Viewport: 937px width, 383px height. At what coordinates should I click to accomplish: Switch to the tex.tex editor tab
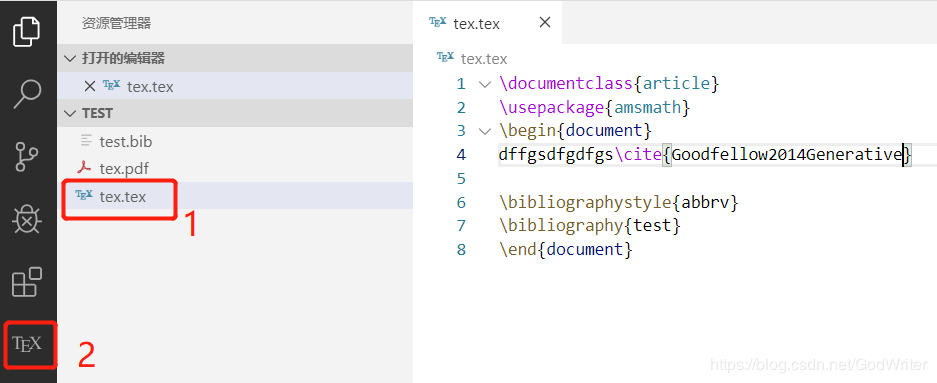tap(487, 23)
